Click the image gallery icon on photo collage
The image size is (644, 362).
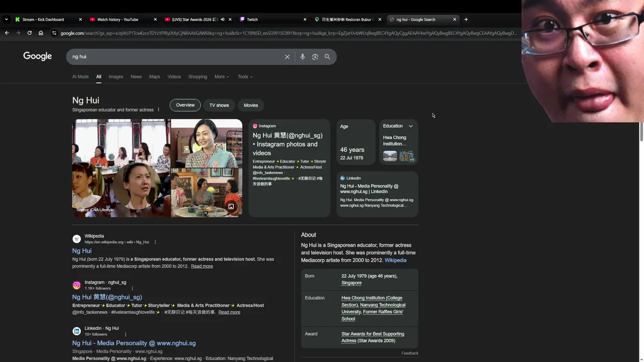pyautogui.click(x=231, y=207)
